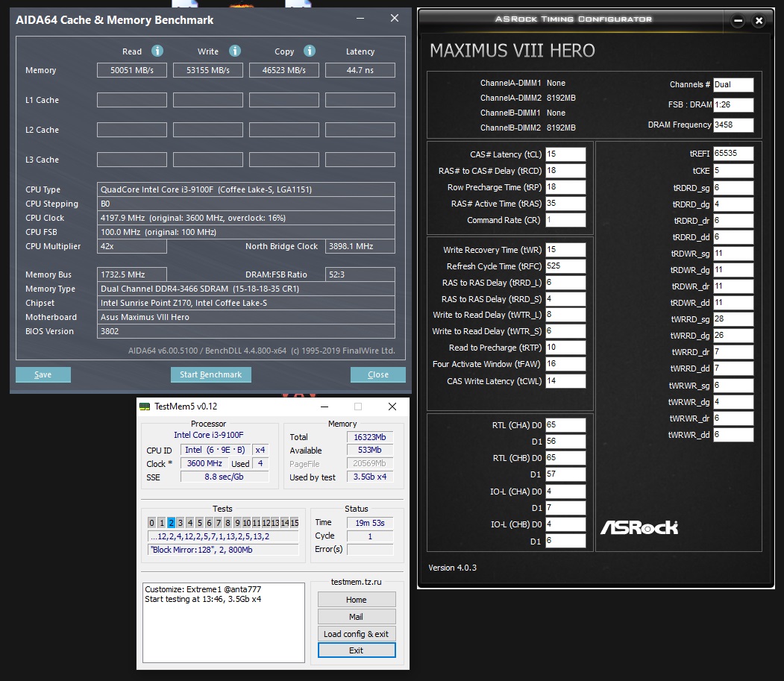Click the TestMem5 app icon in title bar
Image resolution: width=784 pixels, height=681 pixels.
[145, 407]
